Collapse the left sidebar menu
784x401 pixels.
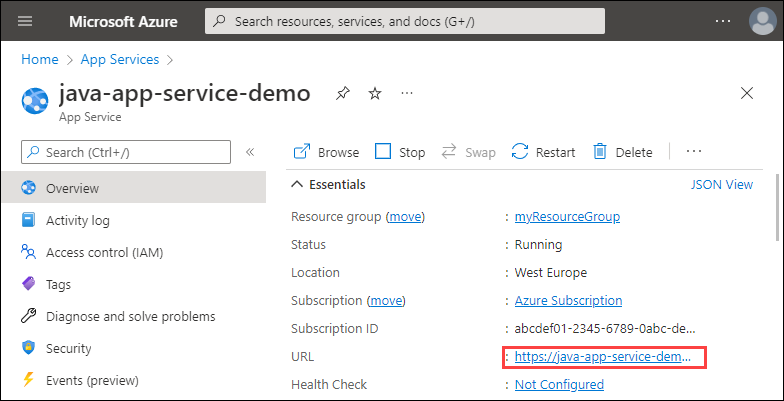250,152
